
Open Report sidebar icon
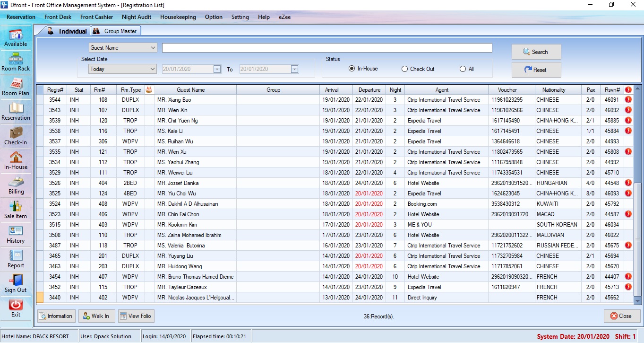point(16,259)
